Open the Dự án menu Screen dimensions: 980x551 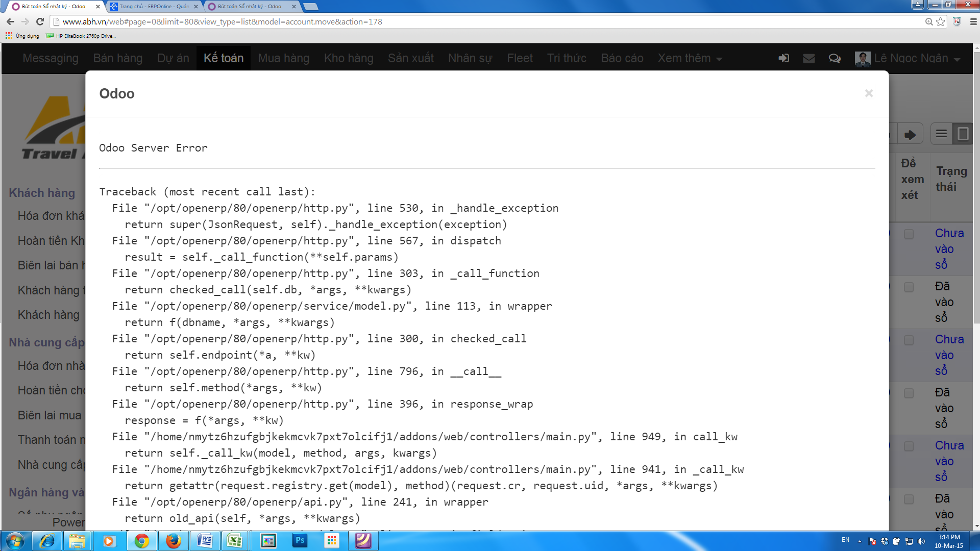[173, 58]
